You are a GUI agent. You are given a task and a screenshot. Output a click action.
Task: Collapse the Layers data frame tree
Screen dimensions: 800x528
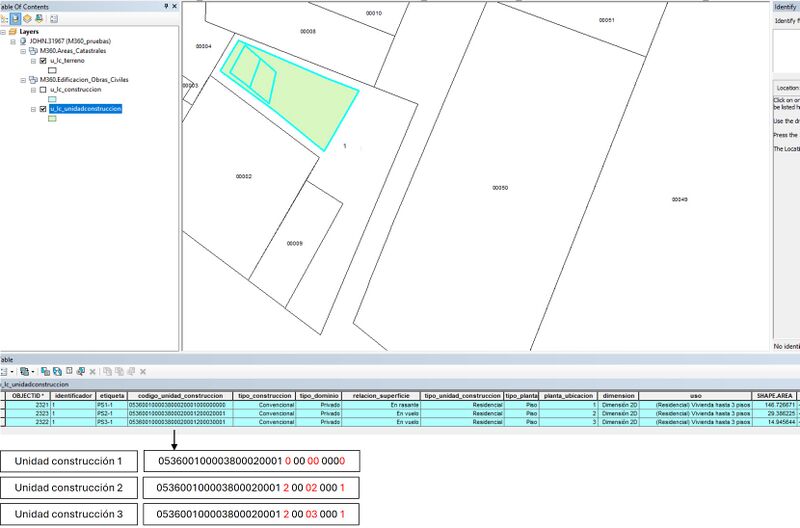(3, 32)
